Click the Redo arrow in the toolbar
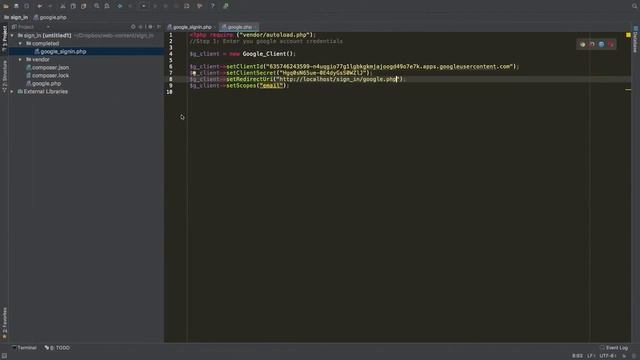Screen dimensions: 640x360 point(50,6)
